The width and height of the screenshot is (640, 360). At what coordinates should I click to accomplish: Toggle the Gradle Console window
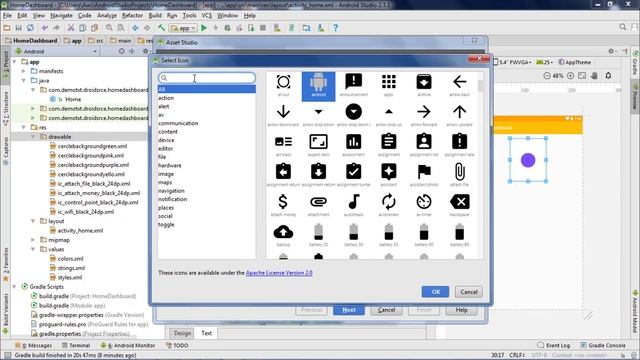click(603, 345)
